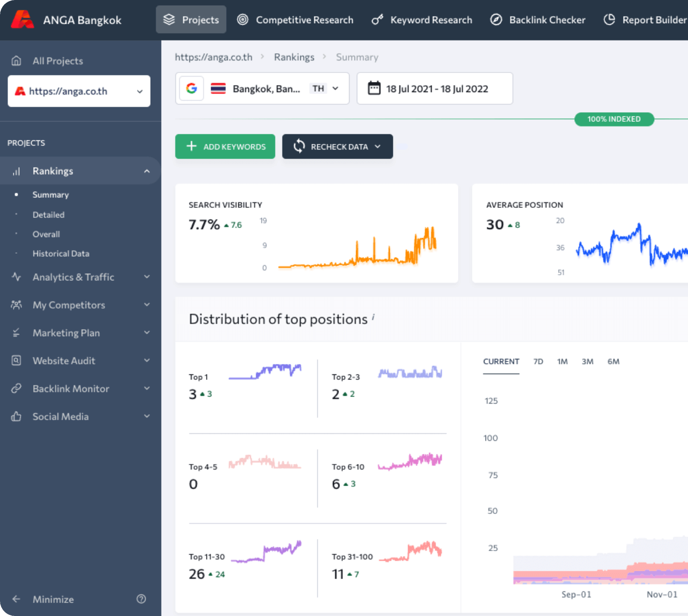Click the Competitive Research target icon
The image size is (688, 616).
tap(243, 20)
